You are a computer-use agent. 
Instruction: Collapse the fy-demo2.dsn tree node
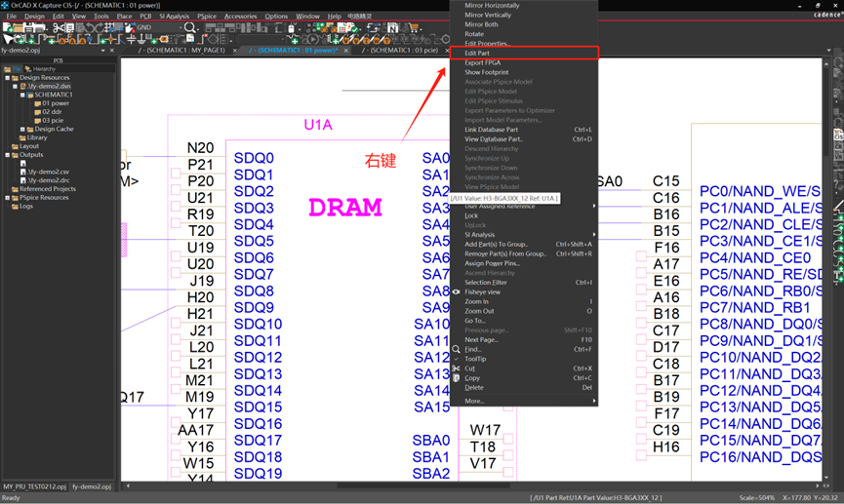click(15, 86)
